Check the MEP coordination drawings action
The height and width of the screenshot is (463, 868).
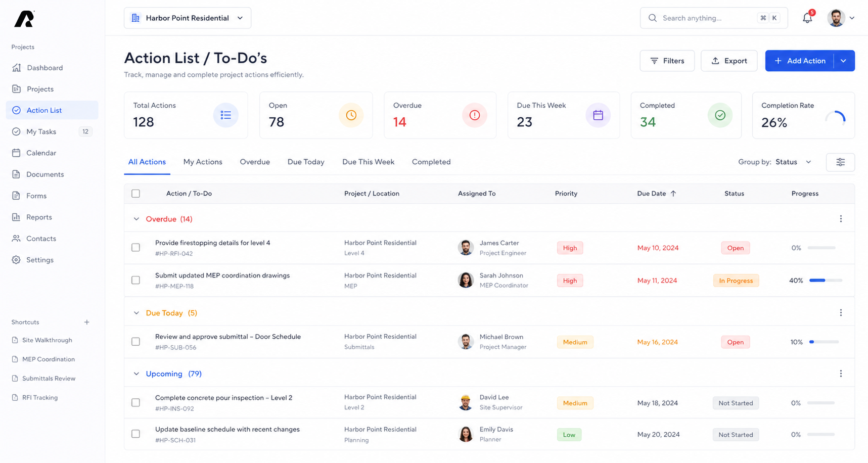click(x=135, y=280)
